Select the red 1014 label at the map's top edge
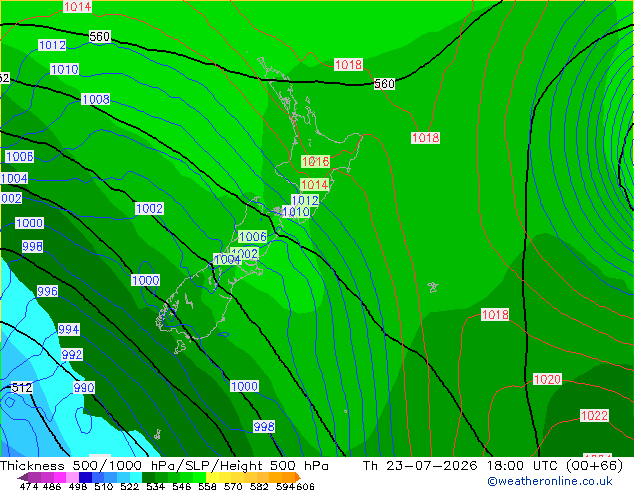Image resolution: width=634 pixels, height=490 pixels. pyautogui.click(x=78, y=6)
